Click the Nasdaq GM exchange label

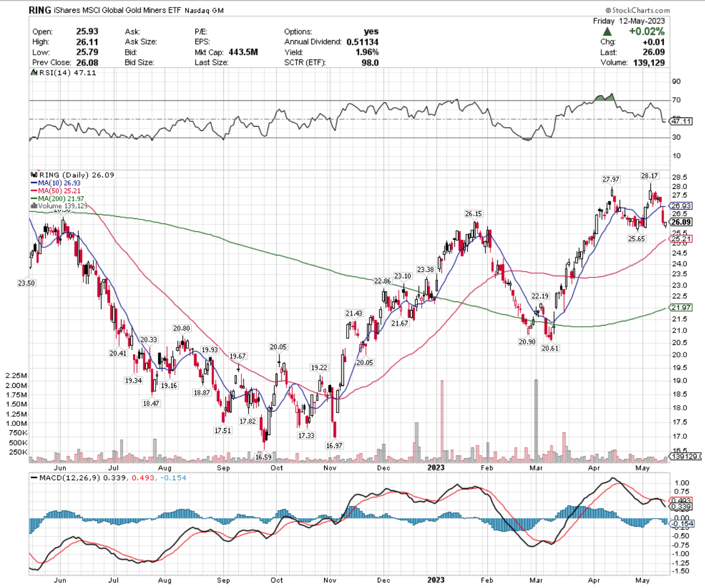204,11
